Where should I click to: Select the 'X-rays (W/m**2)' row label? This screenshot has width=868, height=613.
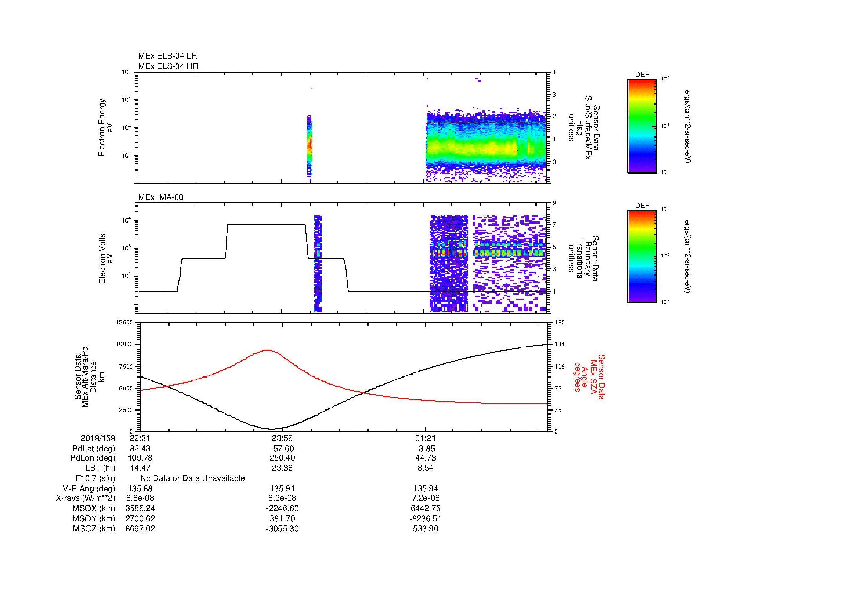(86, 498)
